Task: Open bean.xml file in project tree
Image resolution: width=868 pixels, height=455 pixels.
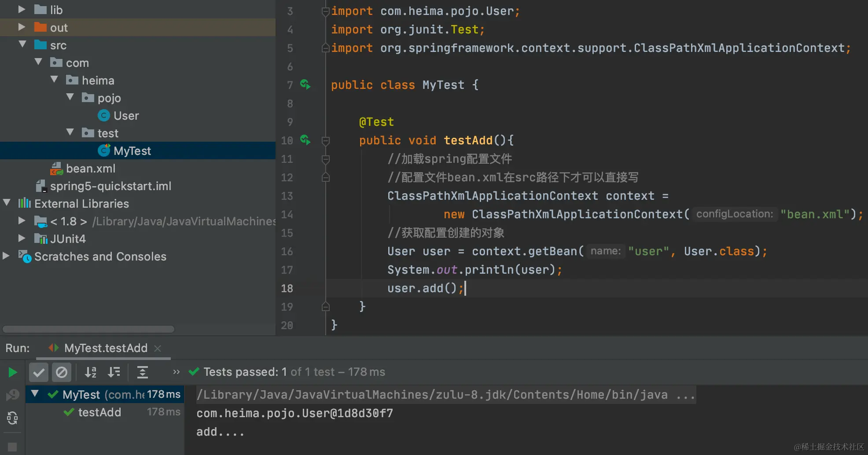Action: click(x=83, y=169)
